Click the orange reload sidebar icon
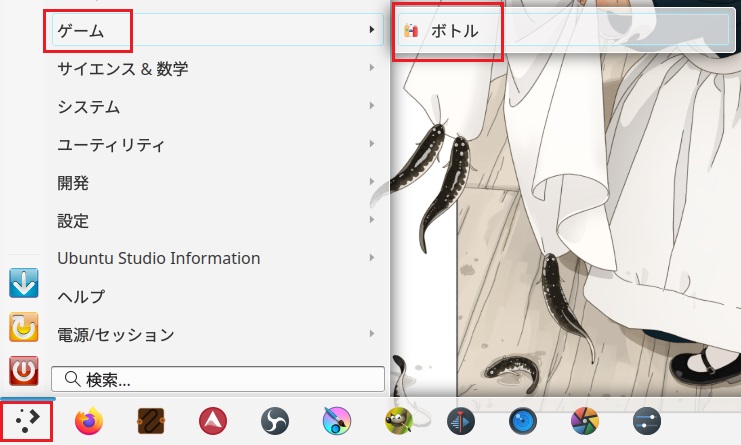The width and height of the screenshot is (741, 445). pyautogui.click(x=23, y=327)
